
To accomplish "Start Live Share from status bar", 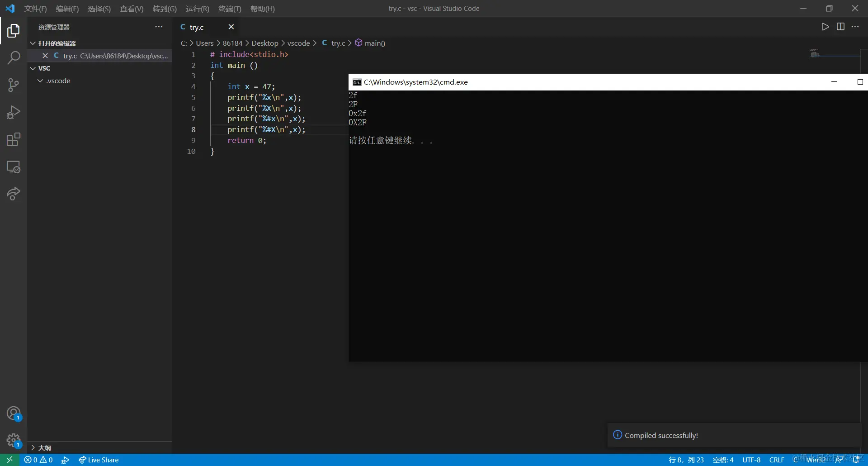I will coord(99,460).
